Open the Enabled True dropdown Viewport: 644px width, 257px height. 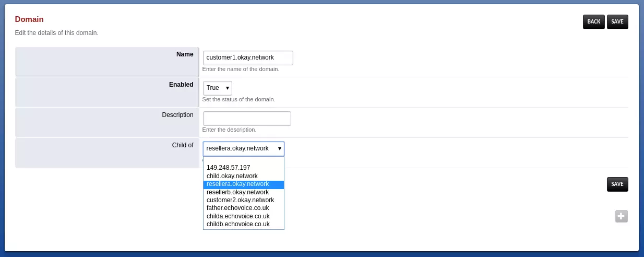coord(218,88)
